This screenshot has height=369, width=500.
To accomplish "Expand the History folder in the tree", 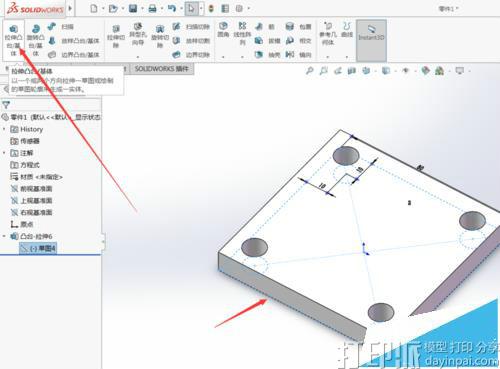I will coord(4,129).
